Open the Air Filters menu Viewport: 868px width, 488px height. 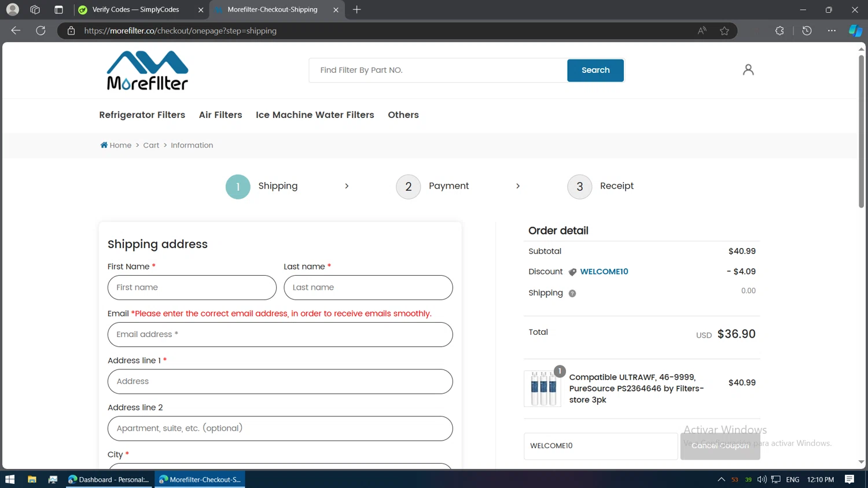pos(220,115)
